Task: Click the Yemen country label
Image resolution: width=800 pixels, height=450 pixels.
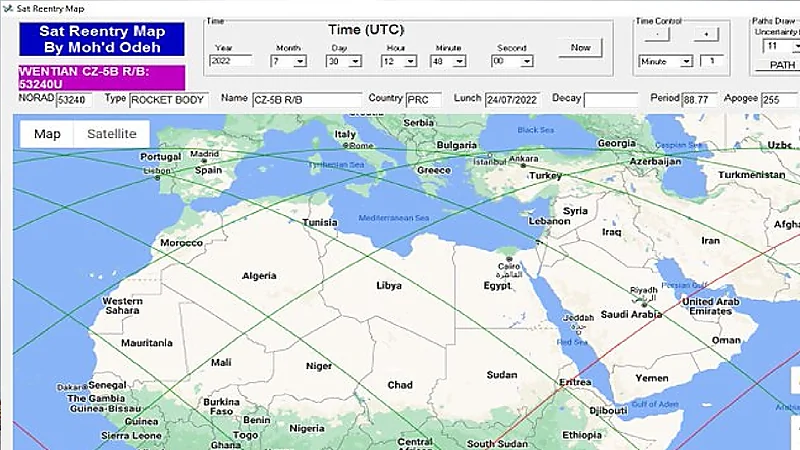Action: pyautogui.click(x=652, y=378)
